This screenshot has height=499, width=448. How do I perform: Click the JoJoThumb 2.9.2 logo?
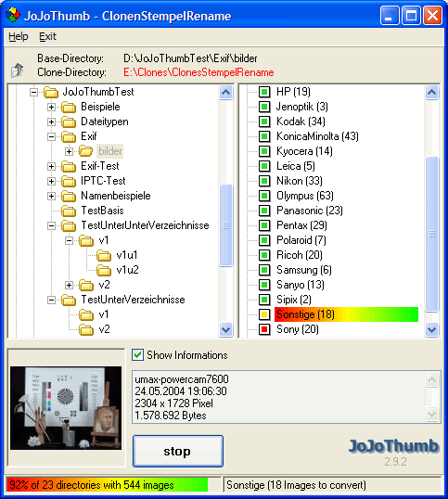(x=394, y=453)
